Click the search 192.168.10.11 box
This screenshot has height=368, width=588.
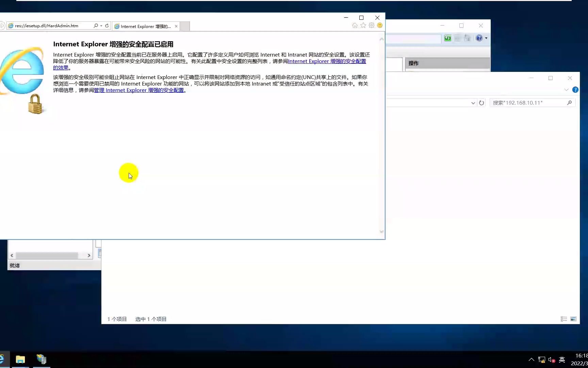tap(533, 103)
